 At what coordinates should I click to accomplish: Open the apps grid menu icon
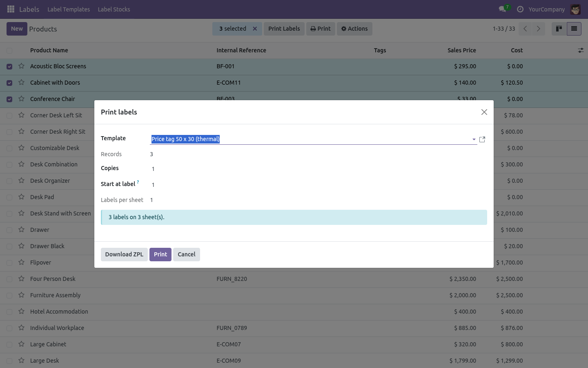pos(11,9)
